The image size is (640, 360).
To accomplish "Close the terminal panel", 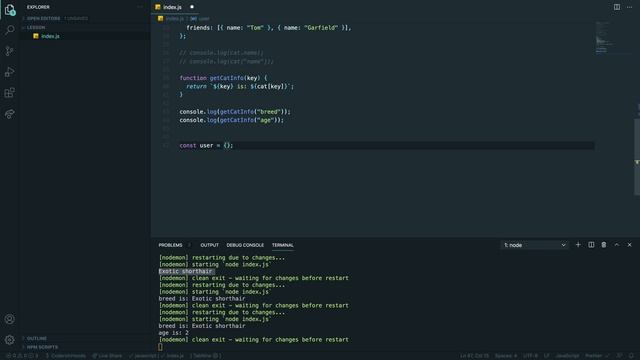I will [x=629, y=245].
